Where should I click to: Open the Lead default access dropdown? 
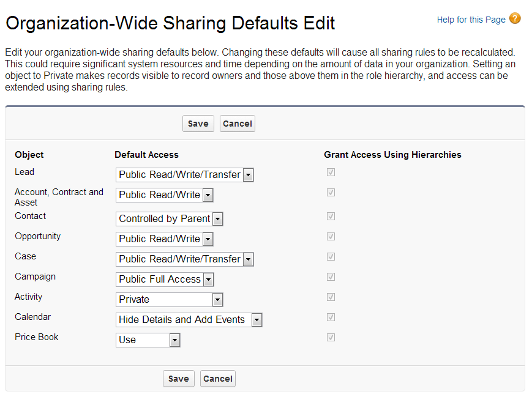tap(184, 175)
